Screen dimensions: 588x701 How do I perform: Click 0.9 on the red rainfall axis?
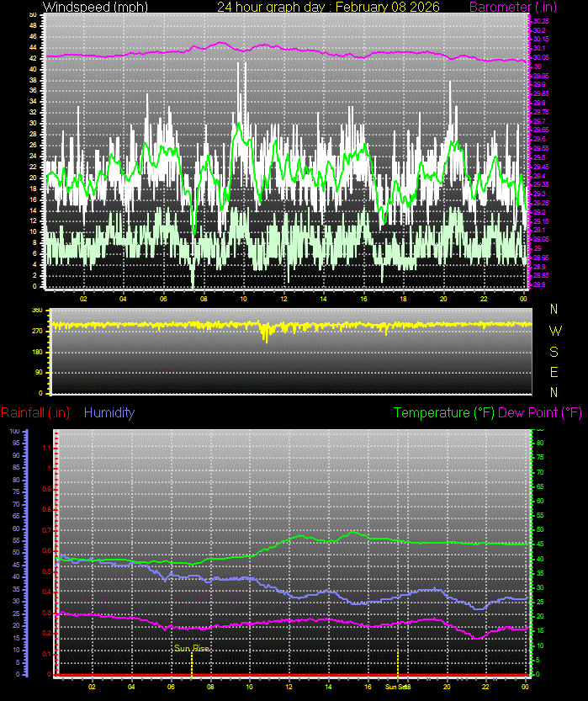(x=46, y=489)
